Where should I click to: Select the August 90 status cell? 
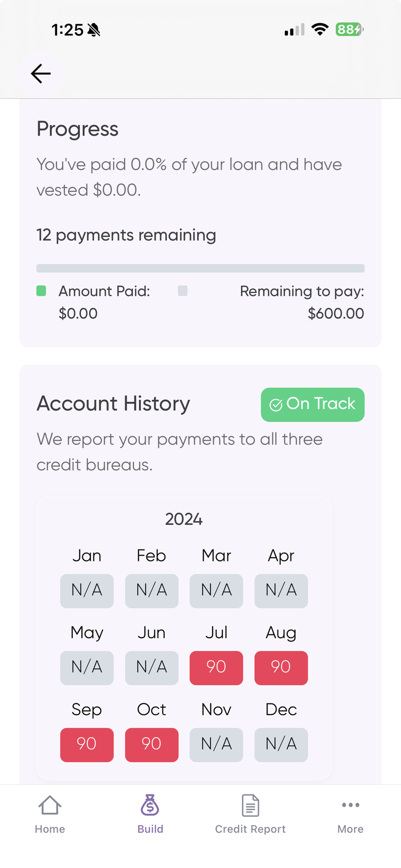pyautogui.click(x=281, y=667)
